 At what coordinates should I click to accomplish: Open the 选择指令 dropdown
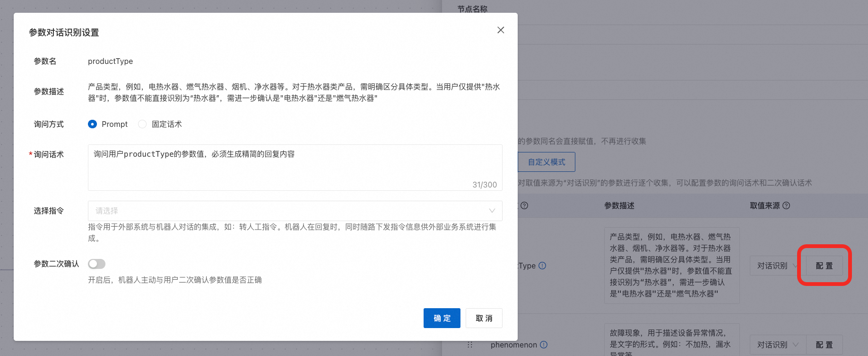295,211
